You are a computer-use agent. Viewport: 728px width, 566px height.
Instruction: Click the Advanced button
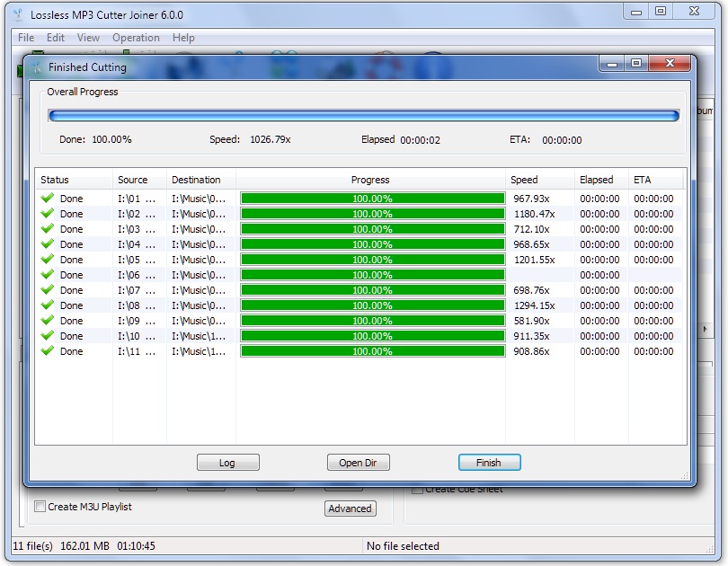click(x=351, y=509)
